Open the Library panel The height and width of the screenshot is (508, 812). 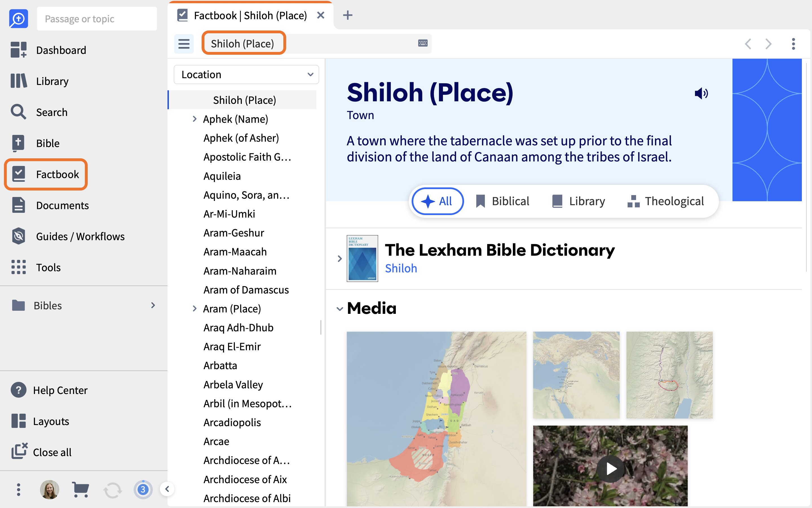pos(39,81)
